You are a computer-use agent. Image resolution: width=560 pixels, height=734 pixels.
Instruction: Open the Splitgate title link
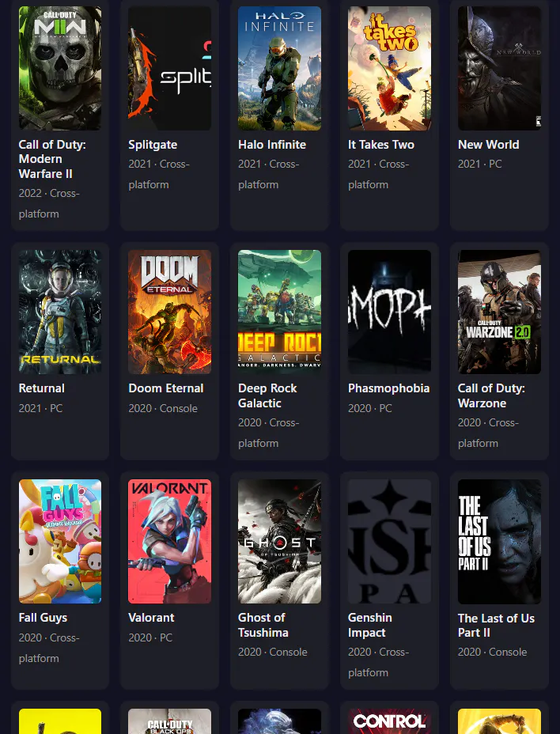click(x=153, y=145)
